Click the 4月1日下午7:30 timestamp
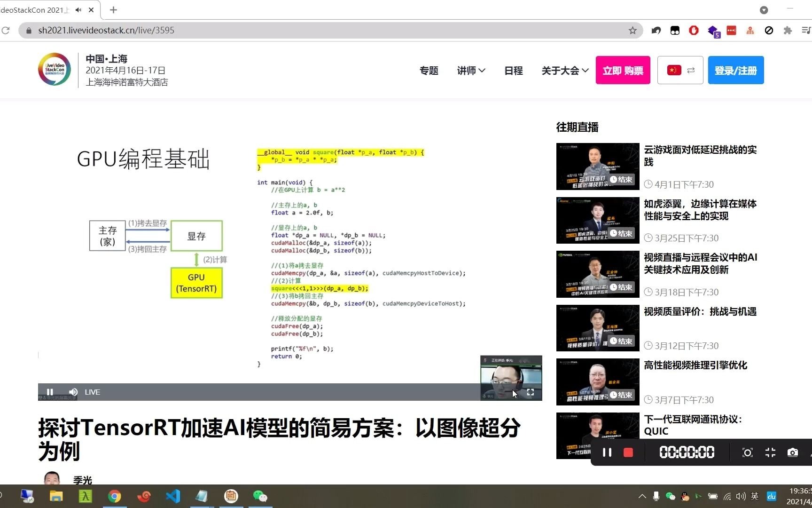Screen dimensions: 812x508 pos(684,184)
